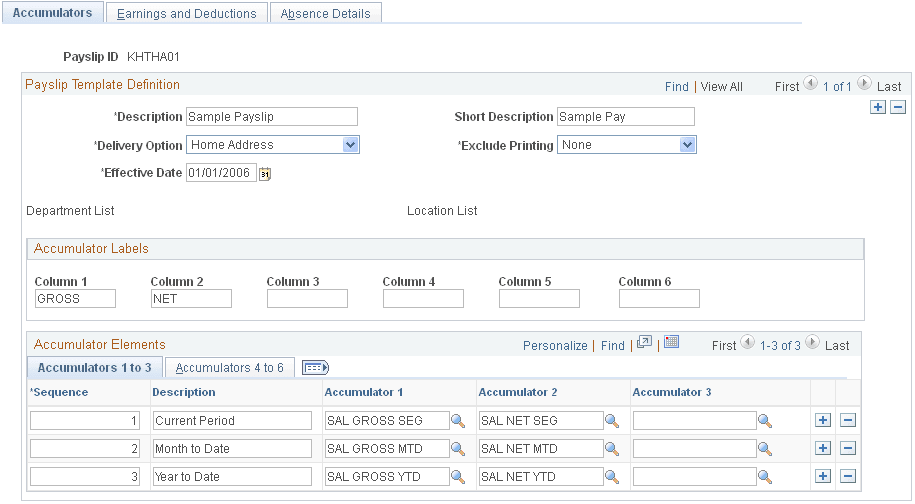
Task: Open the Effective Date calendar picker
Action: [x=265, y=173]
